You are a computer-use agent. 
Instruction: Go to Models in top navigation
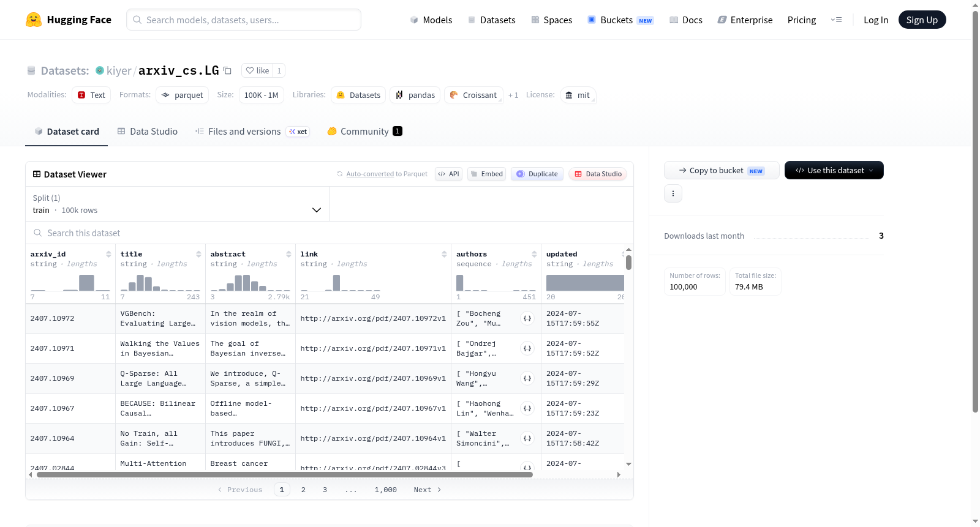click(x=431, y=20)
